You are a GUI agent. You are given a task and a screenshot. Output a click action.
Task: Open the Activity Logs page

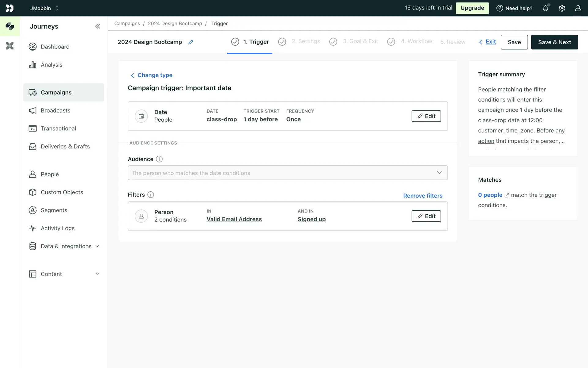tap(58, 228)
